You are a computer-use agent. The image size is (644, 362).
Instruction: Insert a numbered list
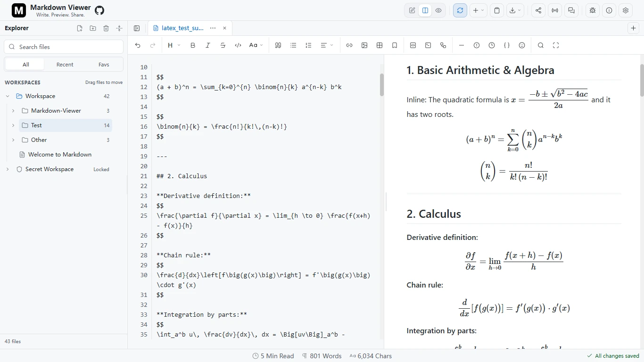click(x=308, y=45)
